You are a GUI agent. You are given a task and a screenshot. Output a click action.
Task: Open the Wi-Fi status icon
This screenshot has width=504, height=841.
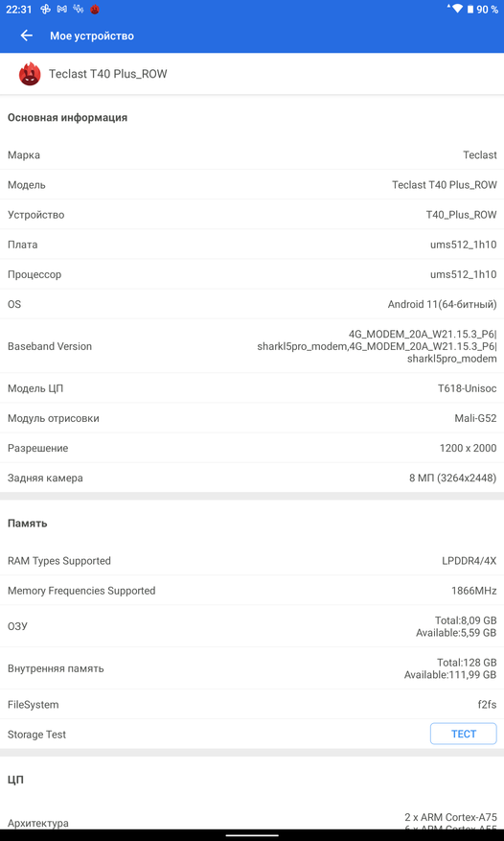[x=456, y=9]
